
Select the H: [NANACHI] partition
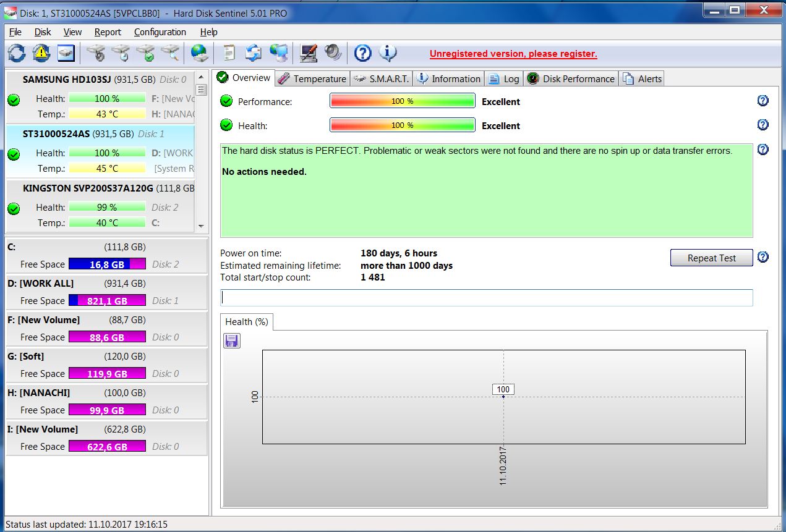click(x=106, y=401)
